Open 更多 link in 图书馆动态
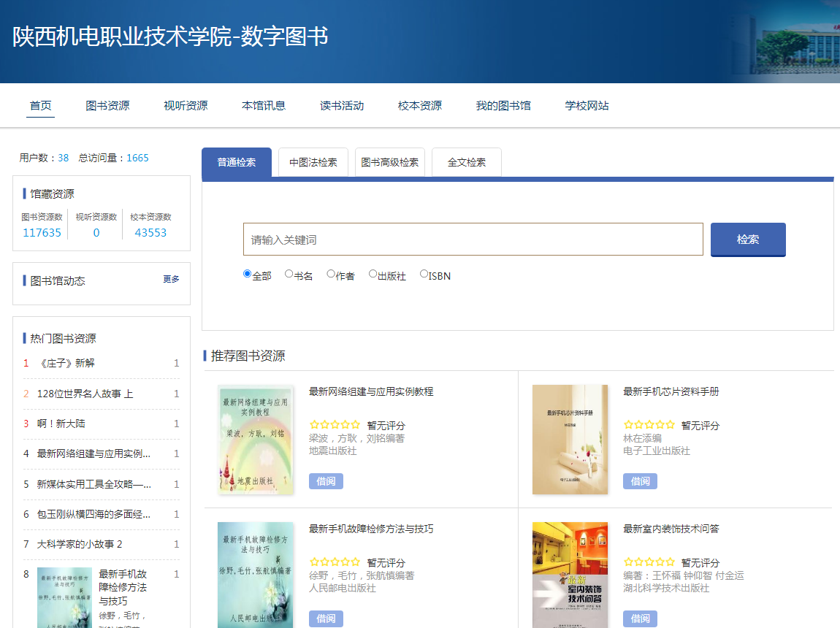Image resolution: width=840 pixels, height=628 pixels. click(172, 279)
